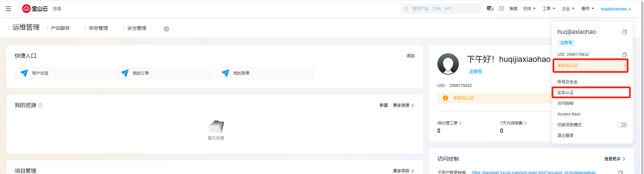Expand the 费用 dropdown menu
This screenshot has width=644, height=174.
point(588,9)
